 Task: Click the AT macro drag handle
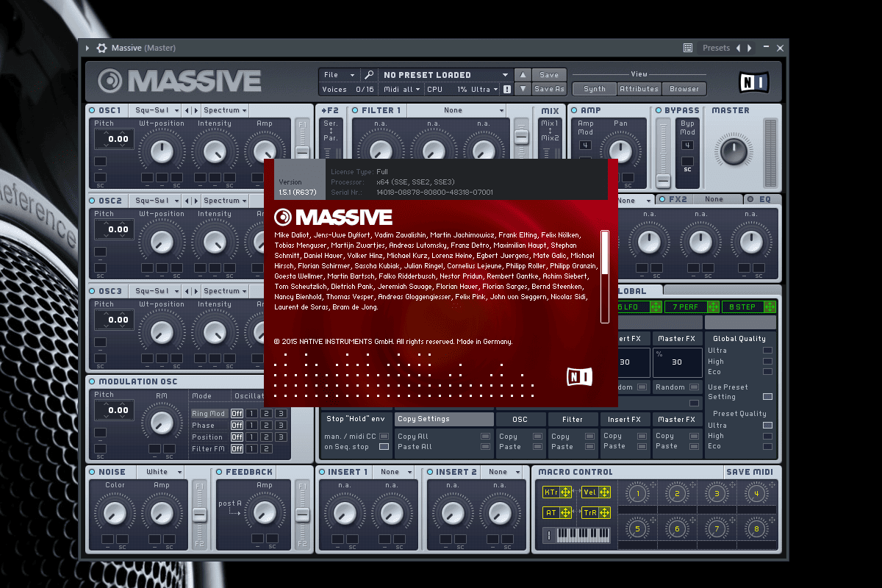tap(566, 513)
